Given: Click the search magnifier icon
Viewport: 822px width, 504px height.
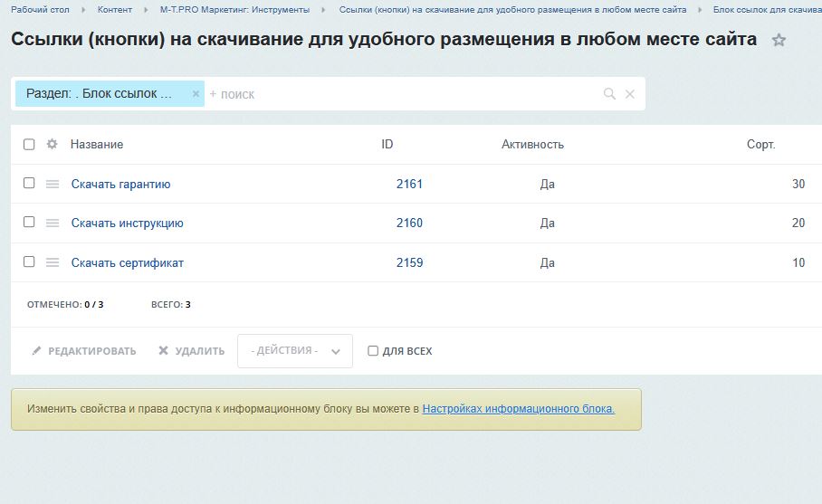Looking at the screenshot, I should coord(609,94).
